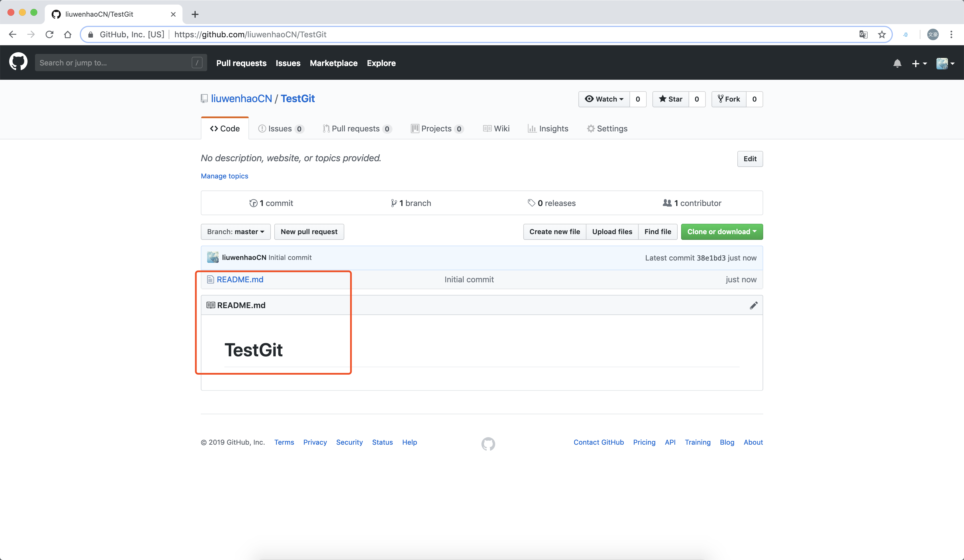View the 1 branch list
This screenshot has width=964, height=560.
(411, 203)
